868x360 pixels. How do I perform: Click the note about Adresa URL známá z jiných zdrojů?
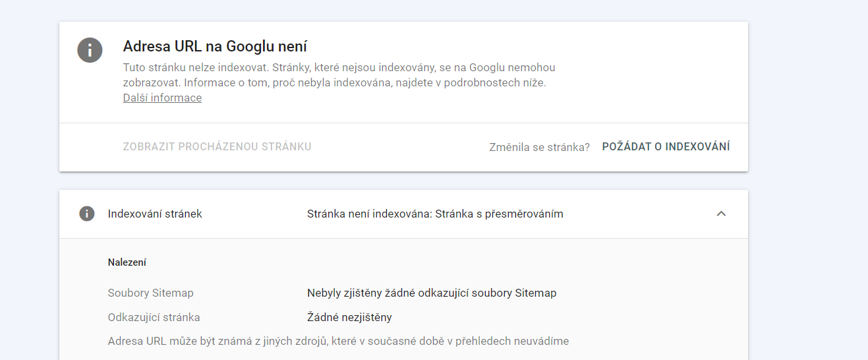tap(338, 342)
